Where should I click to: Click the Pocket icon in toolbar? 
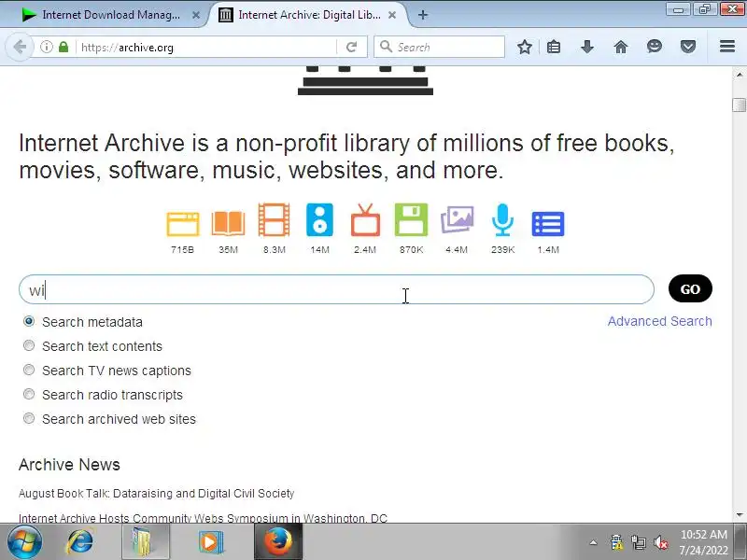point(688,47)
